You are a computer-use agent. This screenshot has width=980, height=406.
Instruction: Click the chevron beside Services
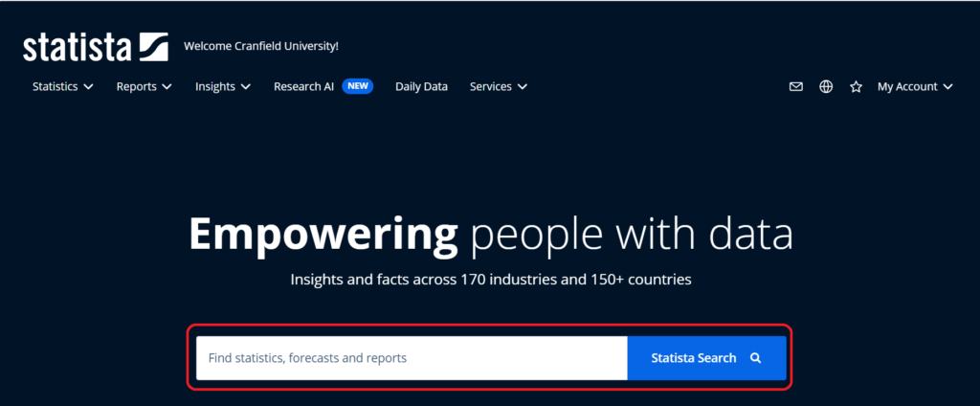(x=523, y=87)
